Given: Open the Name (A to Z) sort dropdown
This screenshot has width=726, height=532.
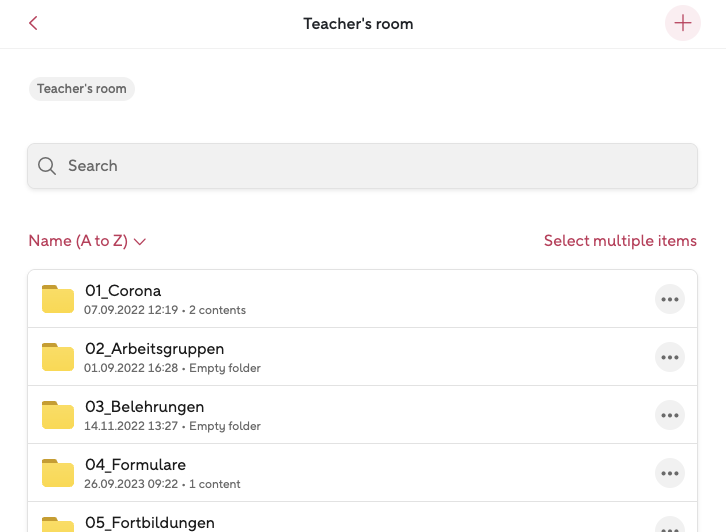Looking at the screenshot, I should [x=88, y=241].
